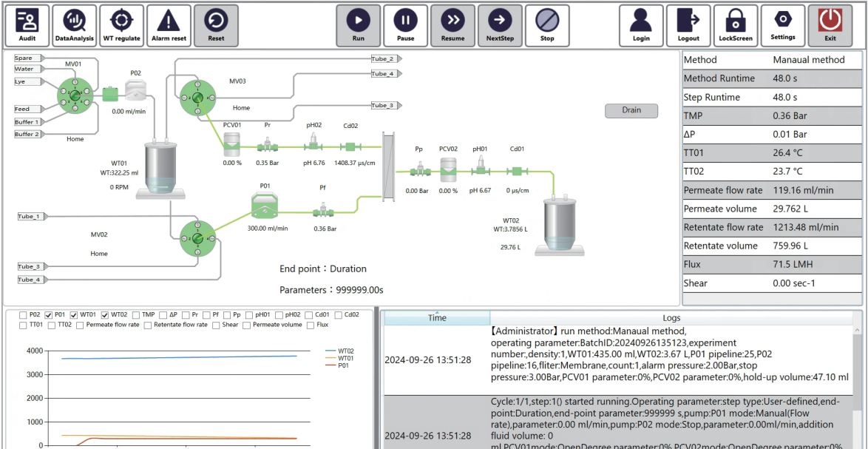The height and width of the screenshot is (449, 868).
Task: Uncheck the WT01 chart series
Action: coord(74,315)
